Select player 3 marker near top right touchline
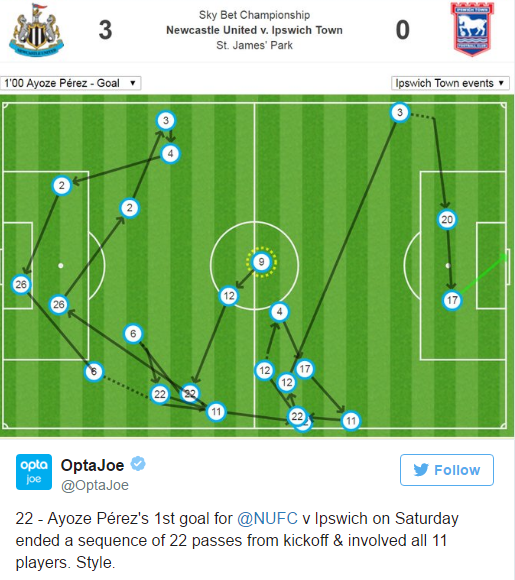The image size is (515, 580). pyautogui.click(x=400, y=112)
